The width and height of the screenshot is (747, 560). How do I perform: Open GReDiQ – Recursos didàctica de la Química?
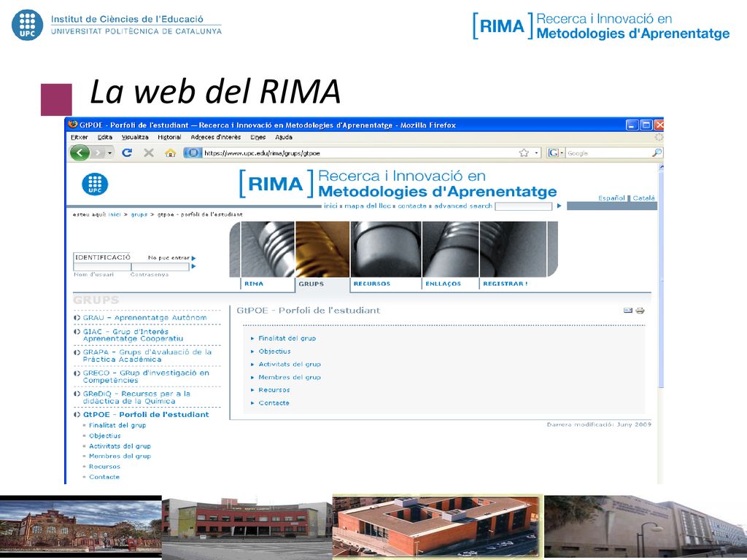pyautogui.click(x=136, y=397)
